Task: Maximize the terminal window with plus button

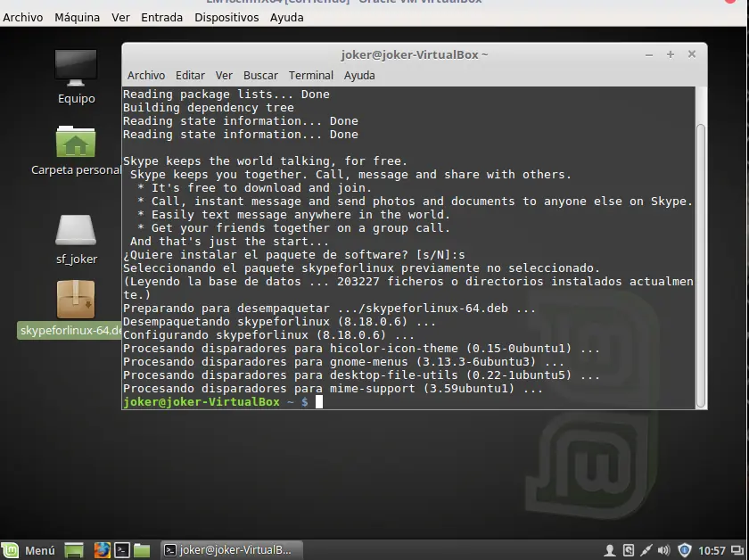Action: click(671, 54)
